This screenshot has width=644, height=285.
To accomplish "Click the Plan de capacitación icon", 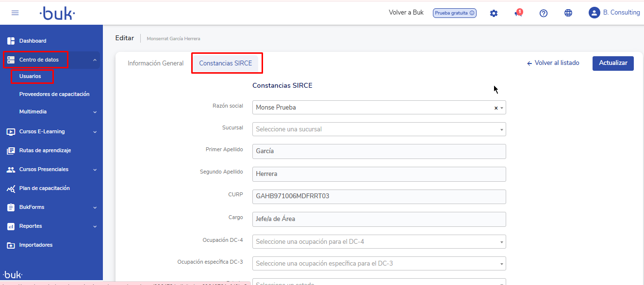I will [x=11, y=189].
